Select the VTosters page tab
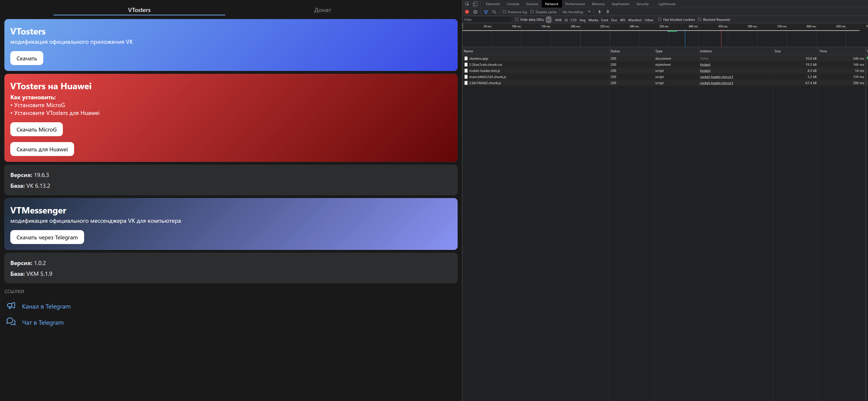Image resolution: width=868 pixels, height=401 pixels. [139, 10]
